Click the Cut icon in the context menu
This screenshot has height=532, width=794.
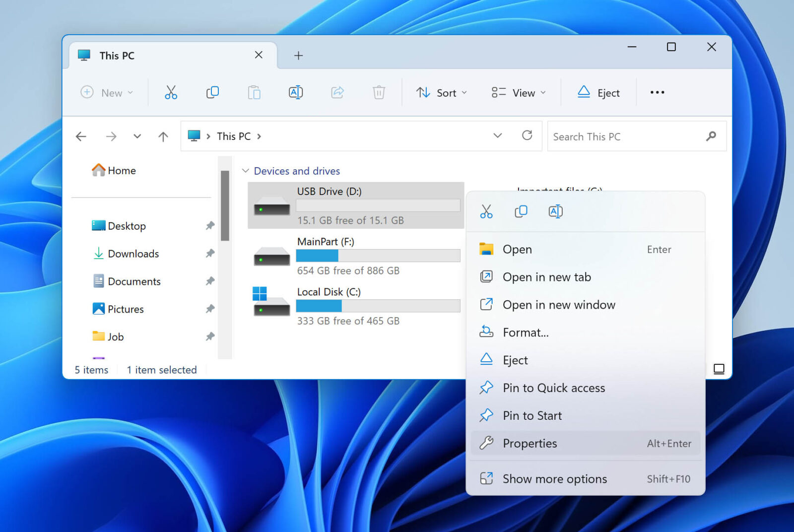click(487, 211)
